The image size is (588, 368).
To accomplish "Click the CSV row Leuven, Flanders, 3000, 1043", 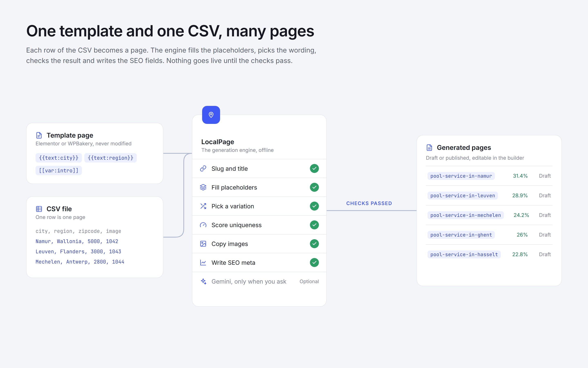I will point(78,252).
